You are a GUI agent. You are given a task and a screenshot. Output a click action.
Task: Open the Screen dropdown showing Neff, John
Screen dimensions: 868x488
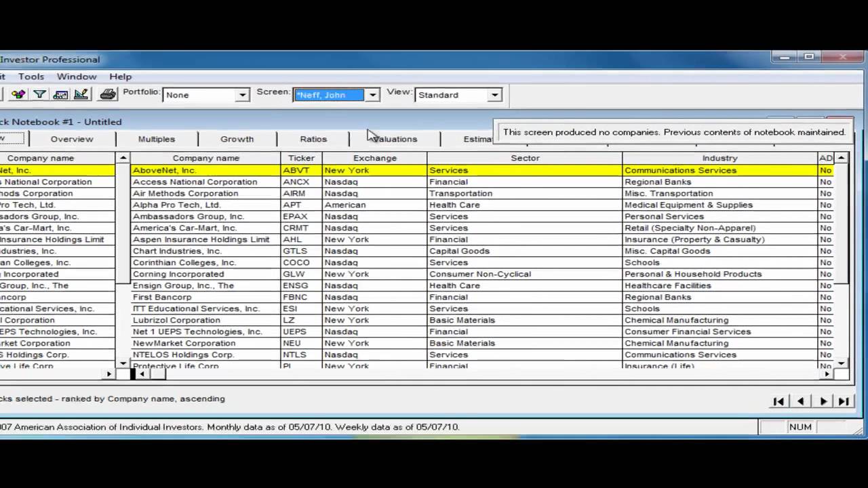[372, 95]
